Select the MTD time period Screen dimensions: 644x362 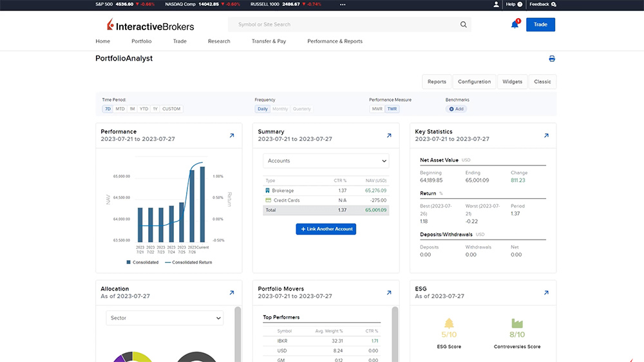click(120, 109)
